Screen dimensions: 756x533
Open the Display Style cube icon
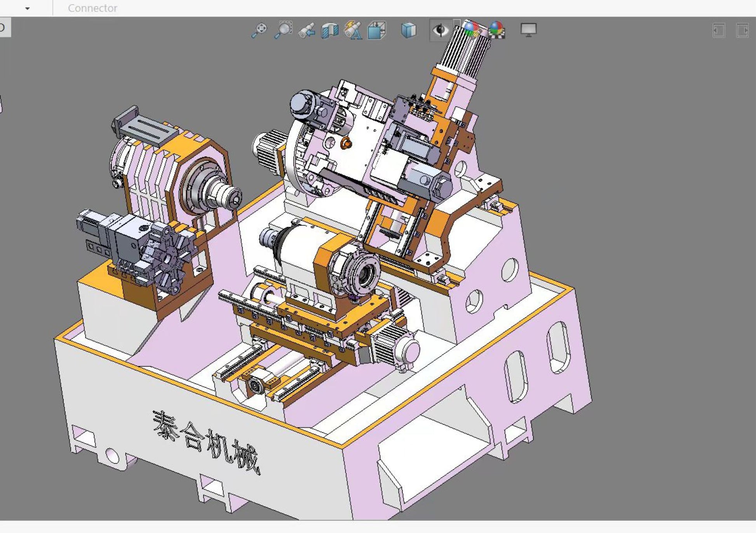point(408,30)
